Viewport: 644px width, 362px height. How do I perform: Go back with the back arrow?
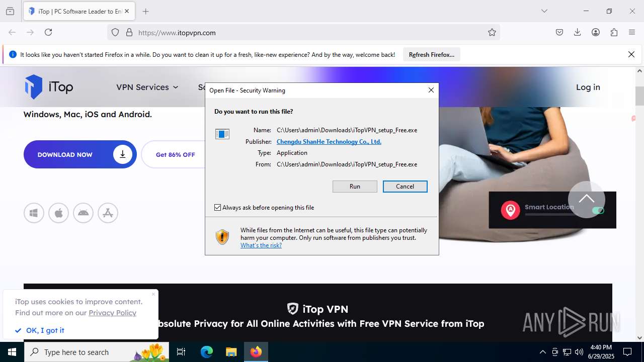[12, 32]
